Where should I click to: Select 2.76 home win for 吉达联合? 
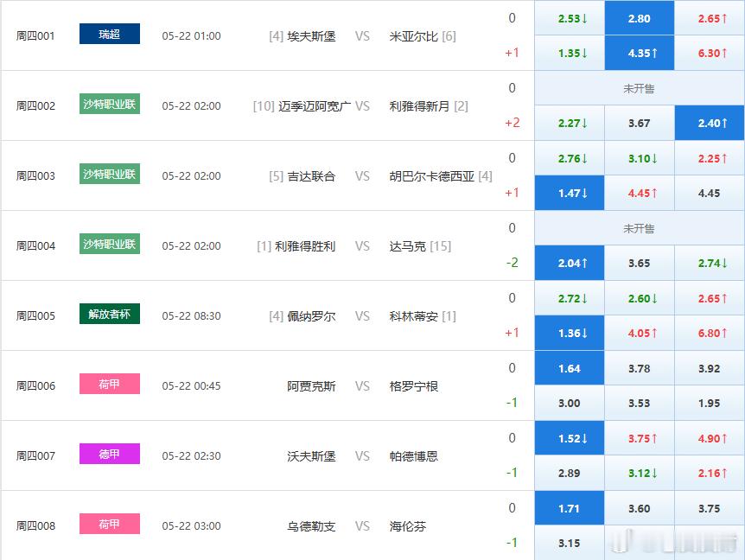570,158
